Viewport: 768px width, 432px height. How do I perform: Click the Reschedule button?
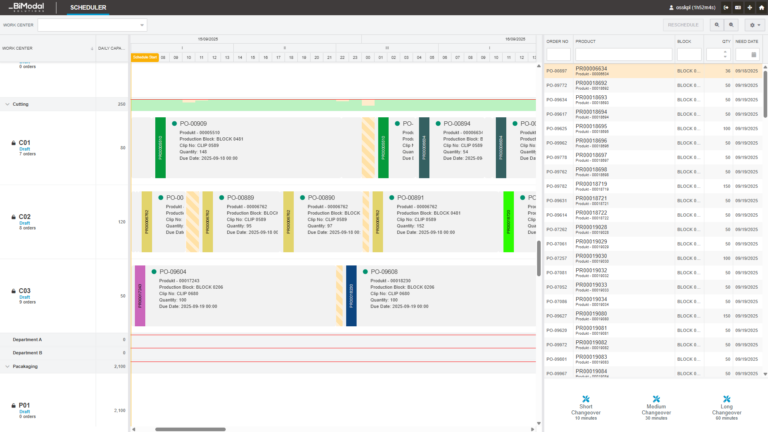(x=684, y=25)
